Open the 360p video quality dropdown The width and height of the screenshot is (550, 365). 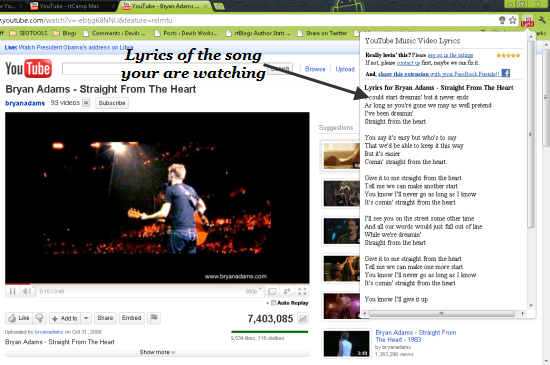pyautogui.click(x=253, y=291)
